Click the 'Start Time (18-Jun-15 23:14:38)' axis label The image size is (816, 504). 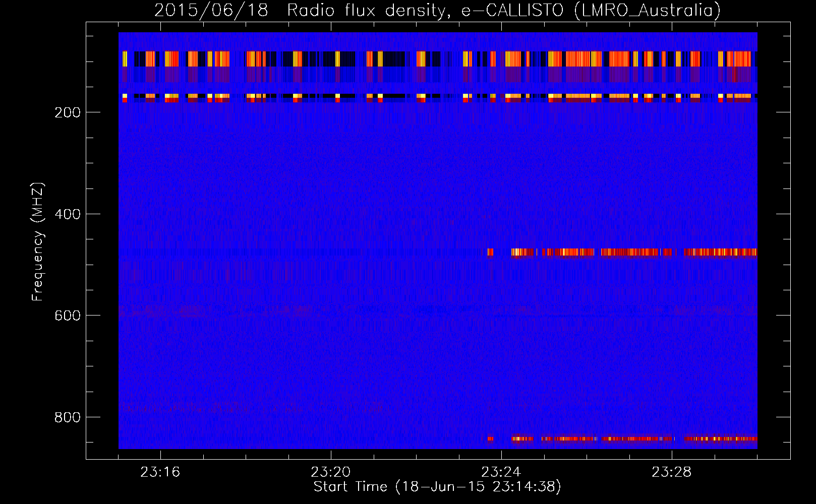tap(437, 487)
